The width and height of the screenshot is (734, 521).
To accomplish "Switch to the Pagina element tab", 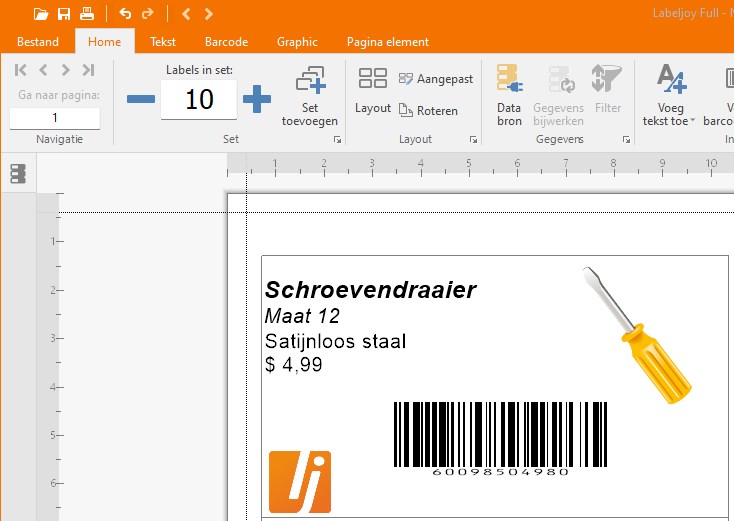I will (388, 42).
